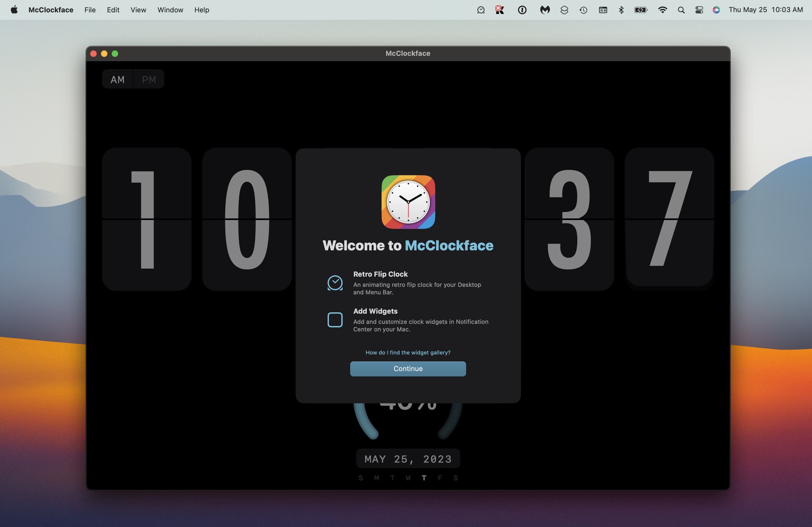Switch the clock to PM

click(148, 79)
